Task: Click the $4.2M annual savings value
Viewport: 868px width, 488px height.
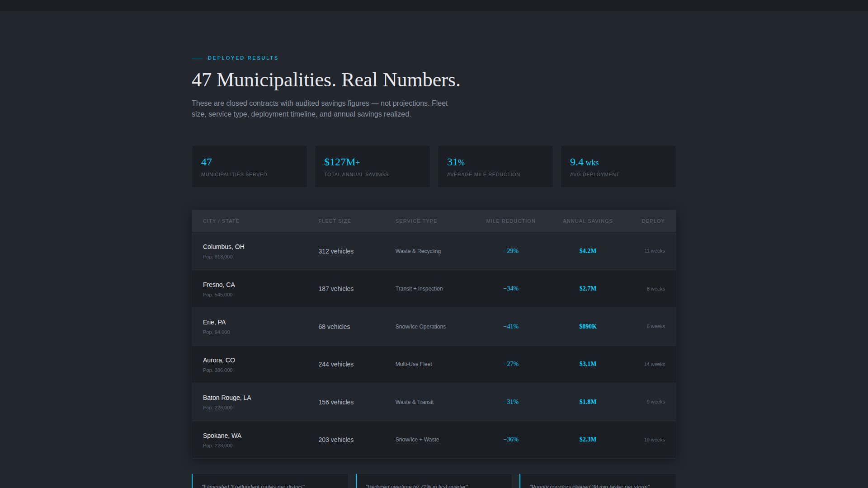Action: point(588,251)
